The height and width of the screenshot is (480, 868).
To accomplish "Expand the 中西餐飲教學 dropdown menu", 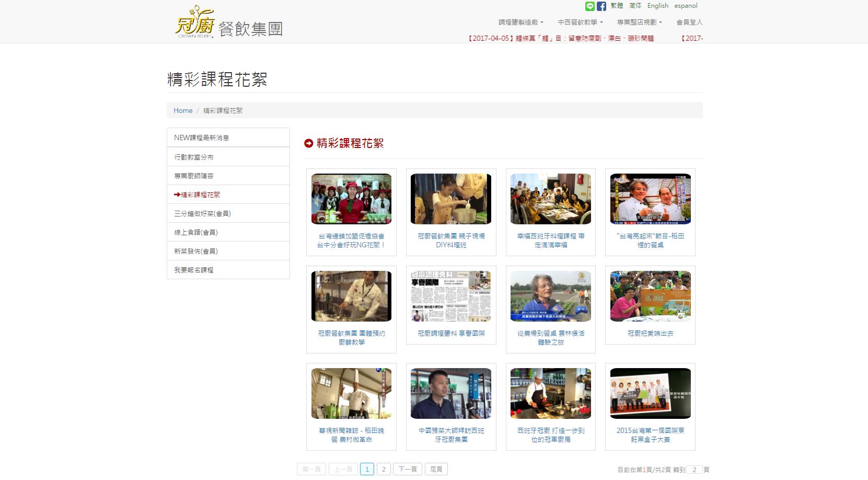I will point(580,22).
